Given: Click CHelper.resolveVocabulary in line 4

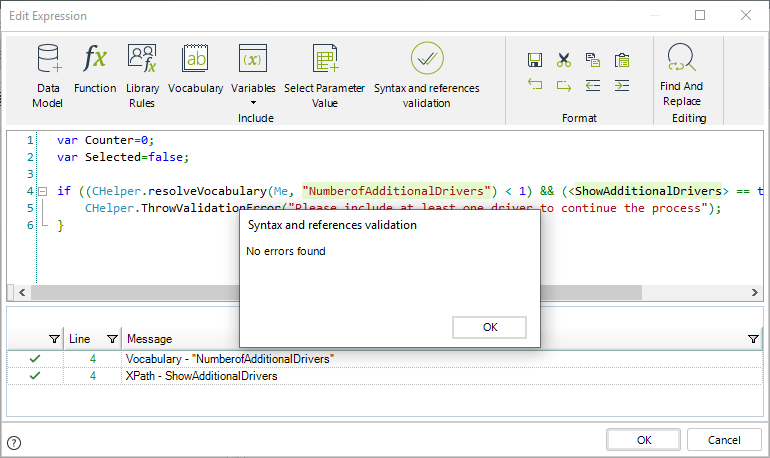Looking at the screenshot, I should [x=179, y=191].
